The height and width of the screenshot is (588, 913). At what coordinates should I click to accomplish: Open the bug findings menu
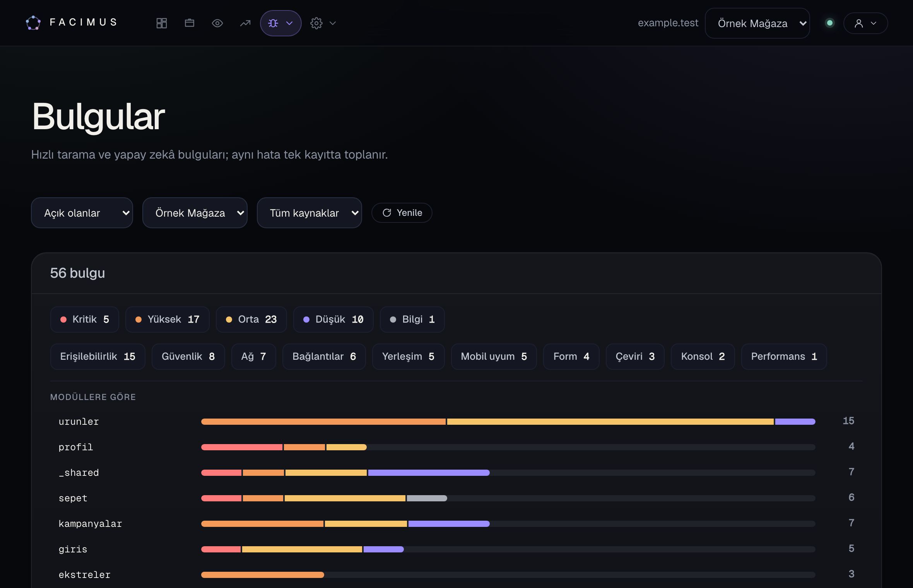281,23
